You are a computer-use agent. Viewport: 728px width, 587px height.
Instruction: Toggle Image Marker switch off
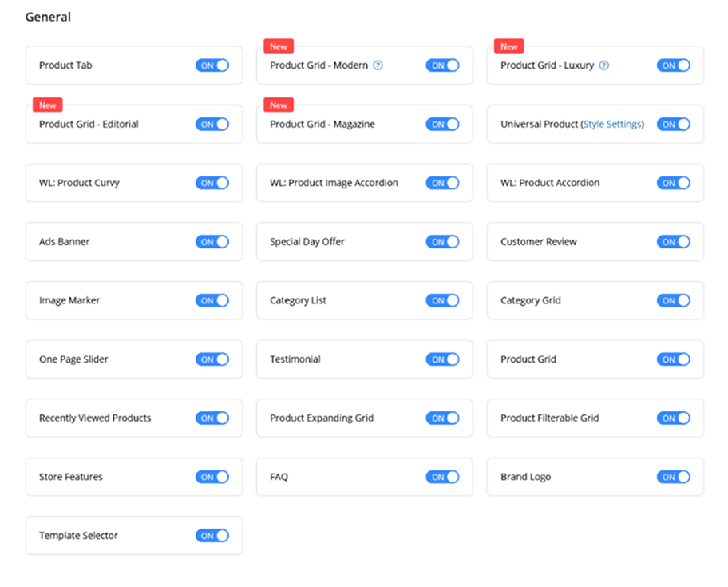212,301
